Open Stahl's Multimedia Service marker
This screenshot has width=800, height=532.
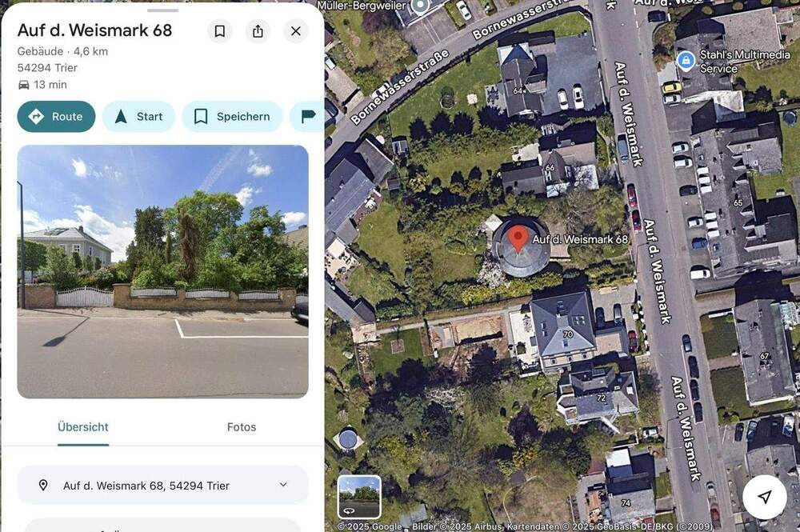(686, 61)
